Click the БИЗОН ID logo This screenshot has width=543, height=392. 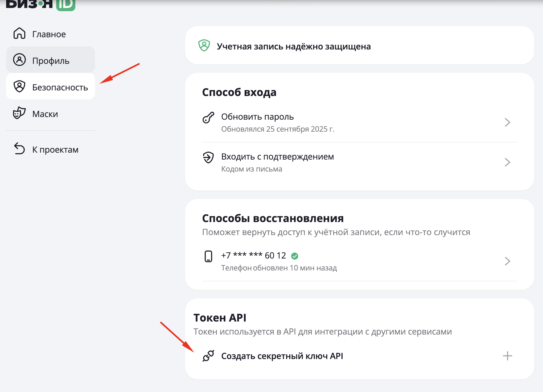point(40,5)
